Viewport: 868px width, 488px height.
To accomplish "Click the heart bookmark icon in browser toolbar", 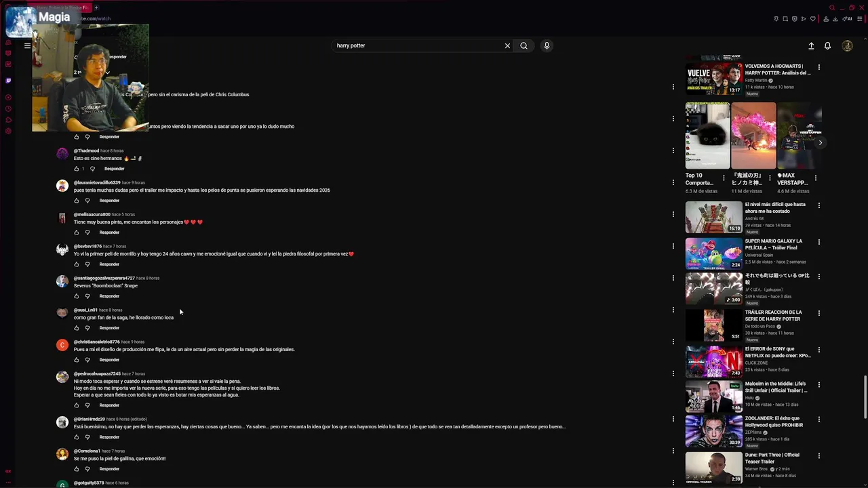I will [x=813, y=18].
